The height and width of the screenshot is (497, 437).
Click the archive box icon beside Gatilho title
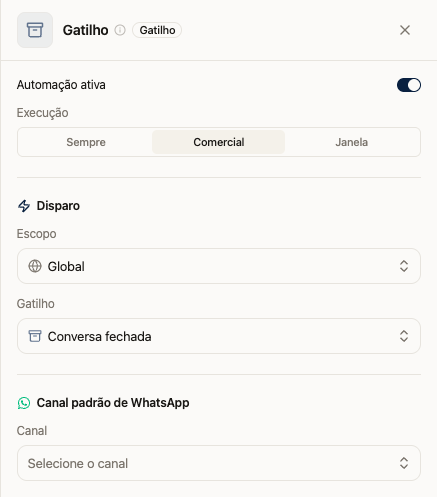point(35,30)
